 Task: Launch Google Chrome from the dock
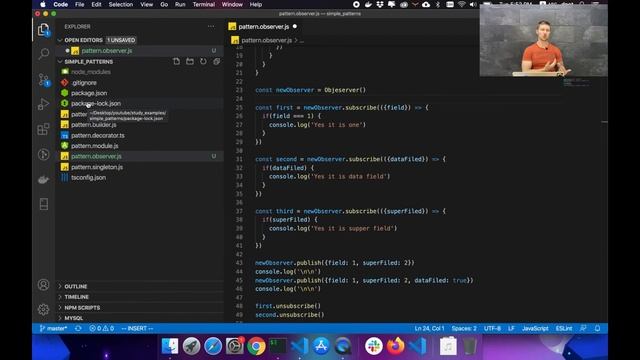[x=256, y=346]
